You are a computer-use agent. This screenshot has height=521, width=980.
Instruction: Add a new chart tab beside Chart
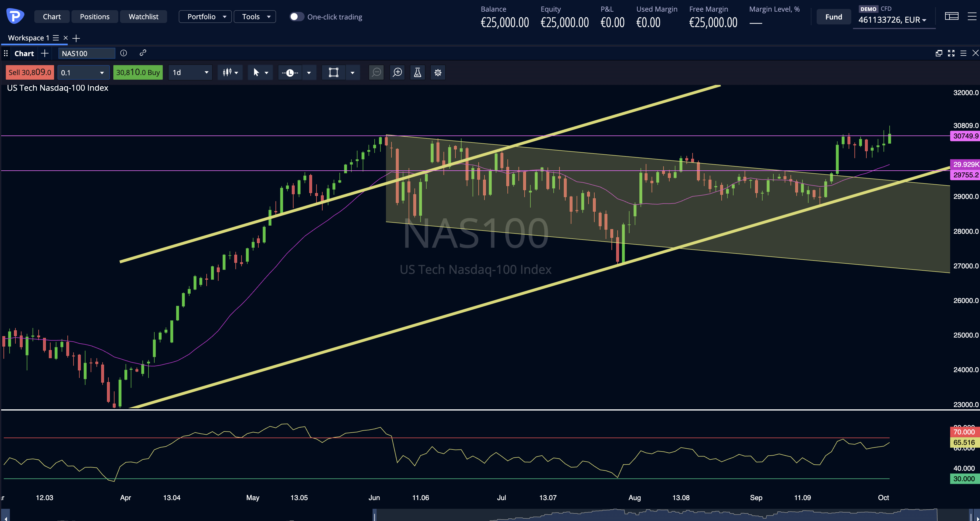pyautogui.click(x=45, y=53)
